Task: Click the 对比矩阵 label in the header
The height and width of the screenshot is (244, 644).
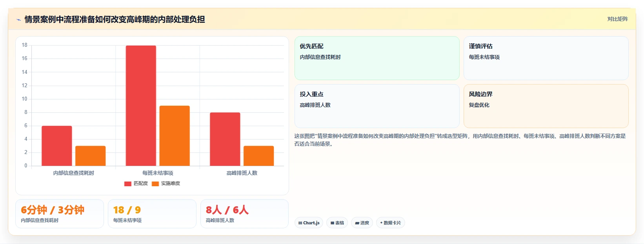Action: coord(617,19)
